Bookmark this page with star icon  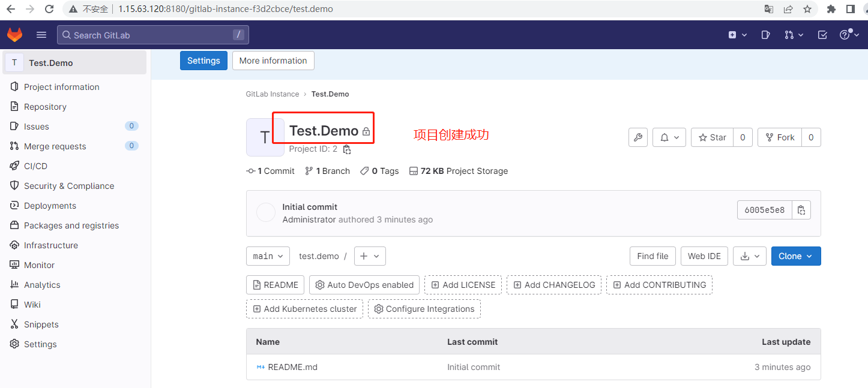click(x=807, y=9)
